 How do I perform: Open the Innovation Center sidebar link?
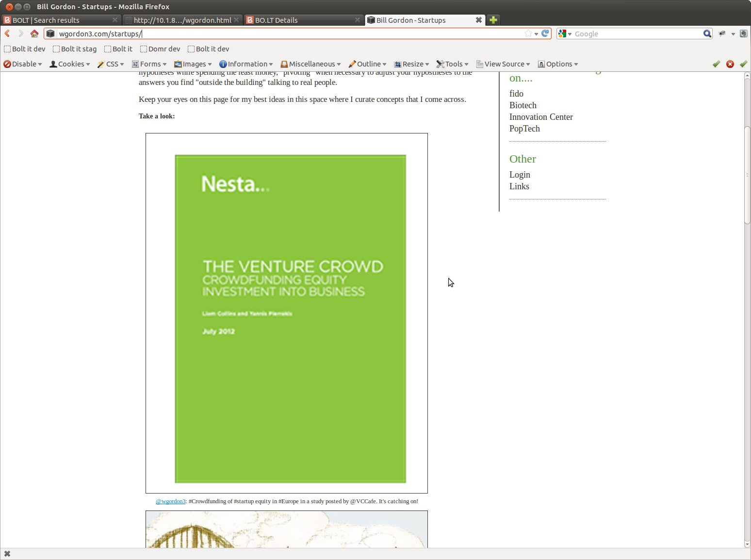pos(541,117)
